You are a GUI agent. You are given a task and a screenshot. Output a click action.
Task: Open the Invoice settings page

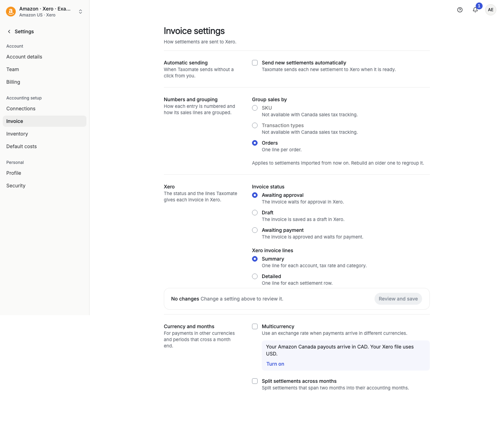pos(44,121)
